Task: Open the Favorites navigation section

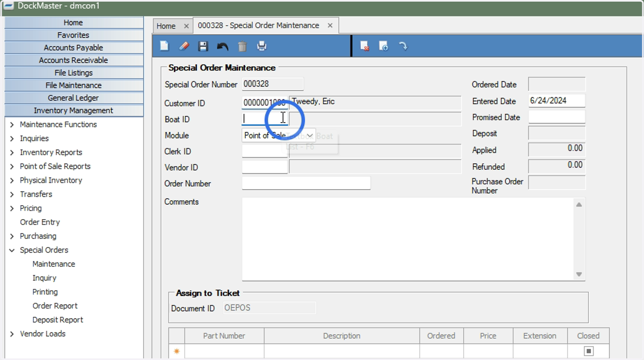Action: click(x=74, y=35)
